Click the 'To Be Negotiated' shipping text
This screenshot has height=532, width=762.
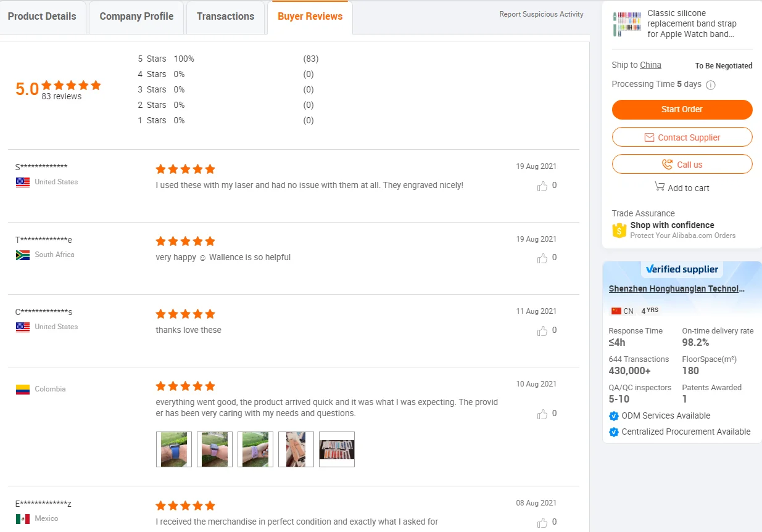[724, 66]
